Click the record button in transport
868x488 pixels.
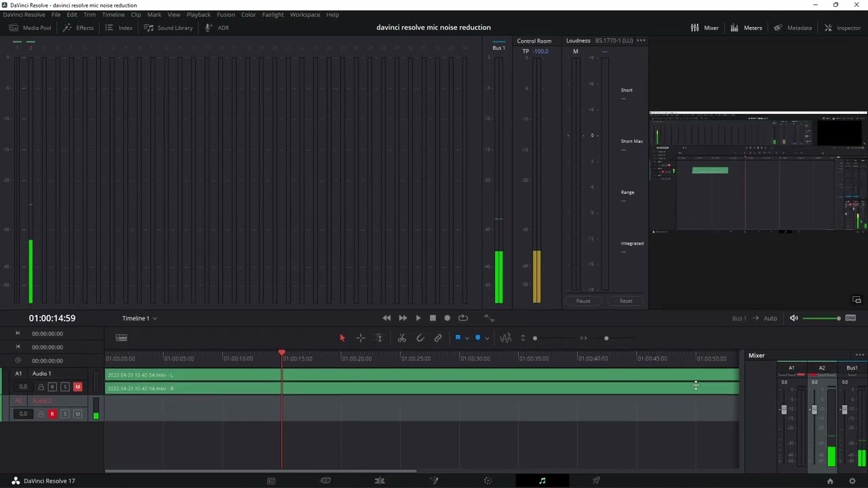point(447,318)
